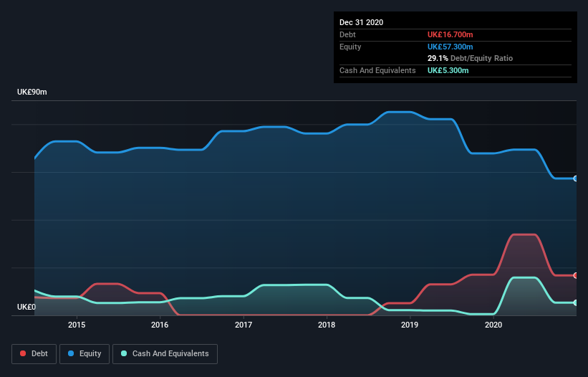Viewport: 588px width, 377px height.
Task: Hide the Cash And Equivalents series
Action: [165, 353]
